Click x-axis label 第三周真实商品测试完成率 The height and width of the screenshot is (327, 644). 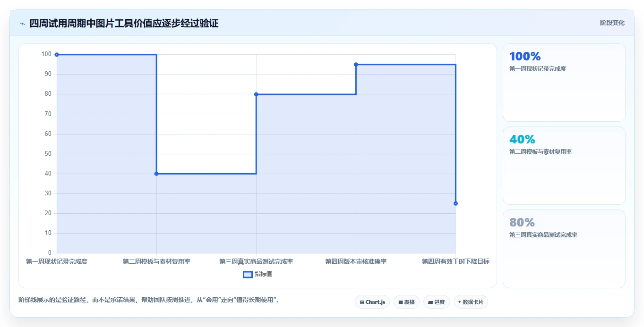pos(256,261)
